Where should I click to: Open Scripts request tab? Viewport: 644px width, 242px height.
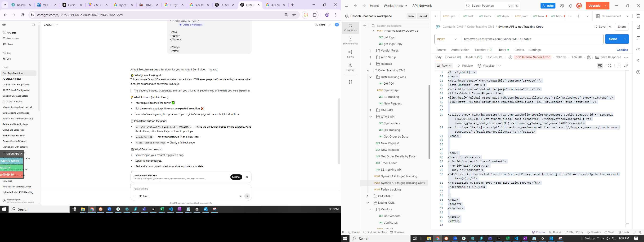(519, 50)
